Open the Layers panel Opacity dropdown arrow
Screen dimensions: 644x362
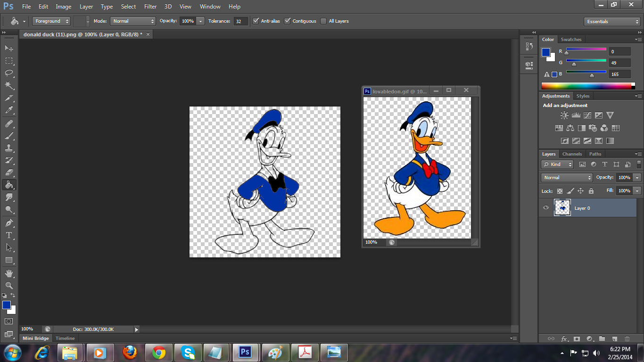tap(637, 177)
